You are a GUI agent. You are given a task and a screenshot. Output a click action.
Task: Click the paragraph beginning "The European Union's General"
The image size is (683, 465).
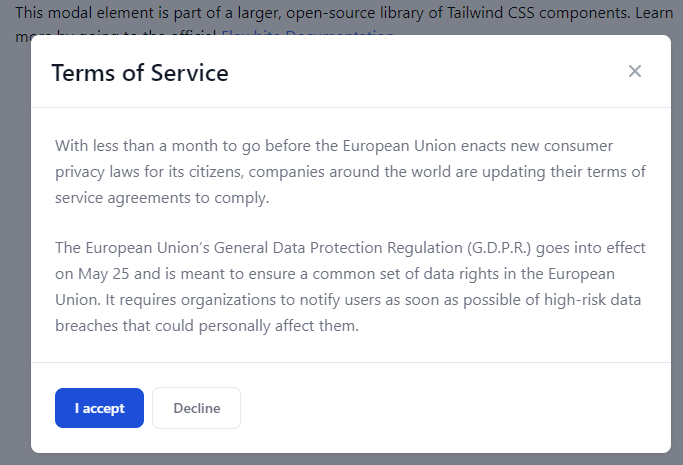pos(350,286)
